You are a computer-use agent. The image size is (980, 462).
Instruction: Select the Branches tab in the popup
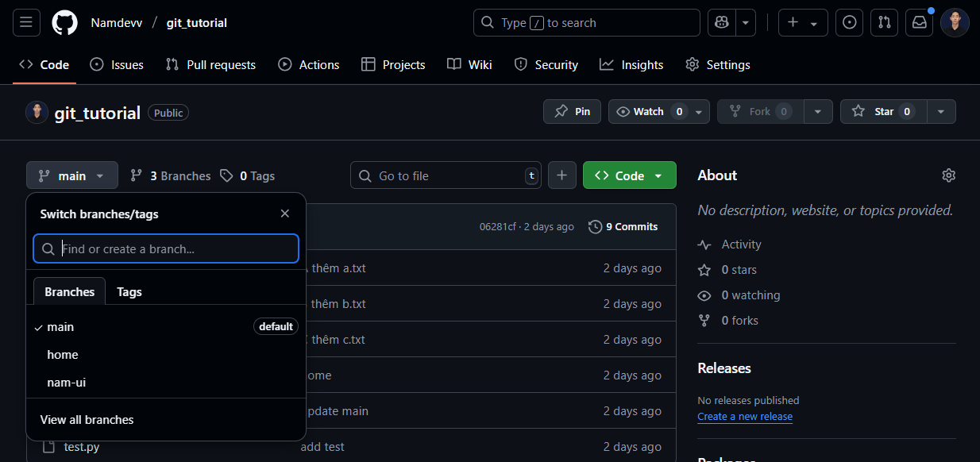click(70, 291)
